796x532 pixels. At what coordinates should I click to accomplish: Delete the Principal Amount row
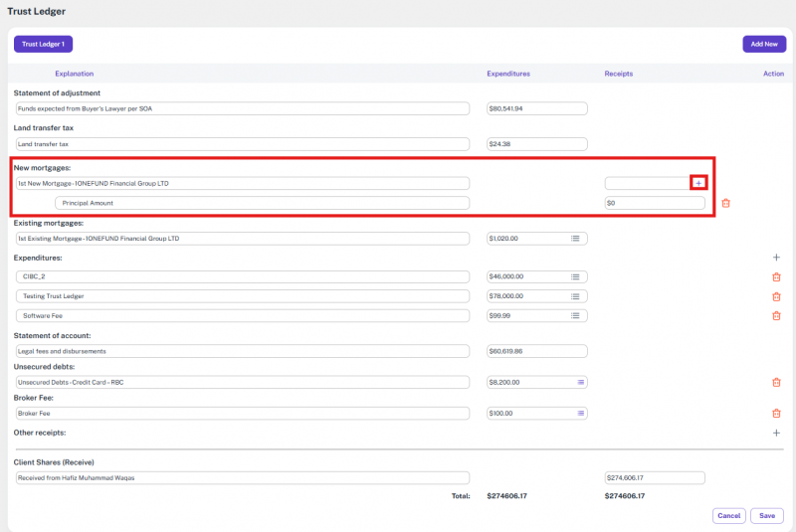click(725, 203)
